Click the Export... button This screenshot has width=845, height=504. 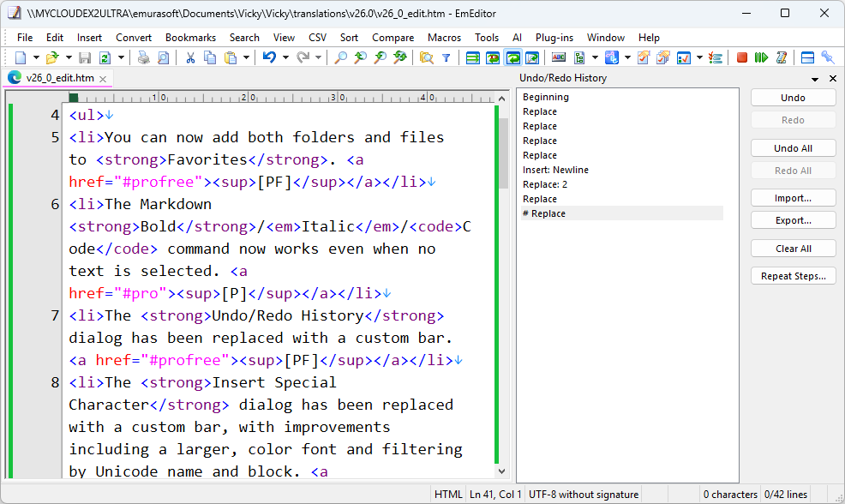794,220
